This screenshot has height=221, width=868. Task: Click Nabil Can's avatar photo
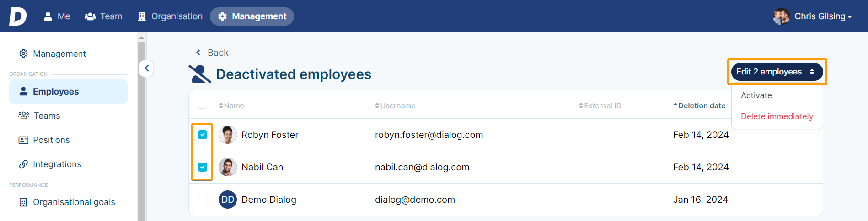228,167
